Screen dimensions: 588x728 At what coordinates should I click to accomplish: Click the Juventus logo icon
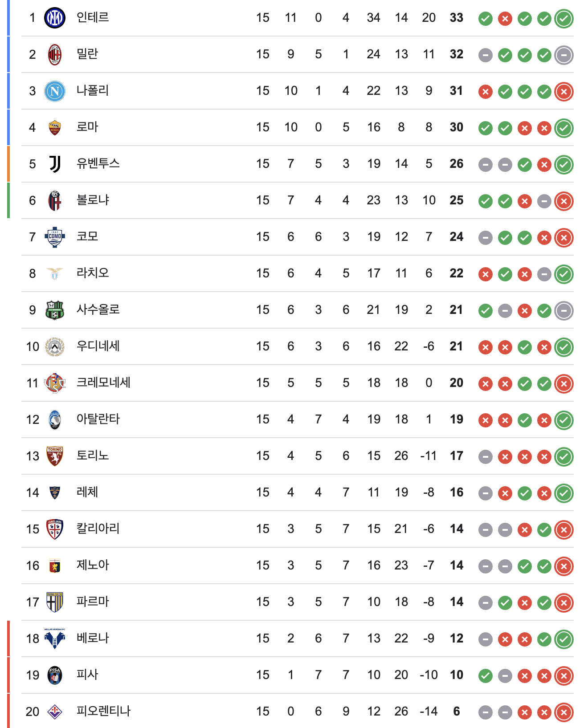[55, 164]
